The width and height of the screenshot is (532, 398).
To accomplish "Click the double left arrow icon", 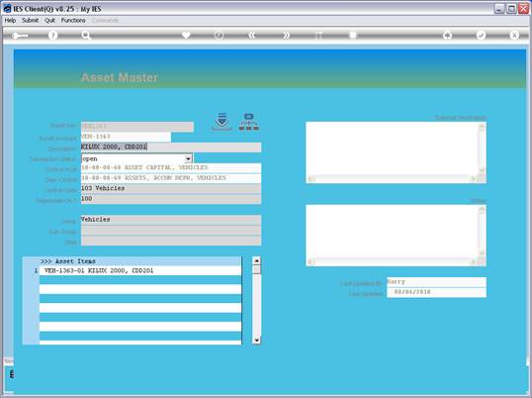I will click(252, 35).
